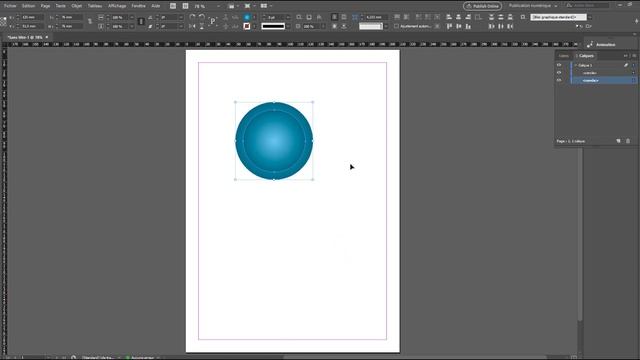Image resolution: width=640 pixels, height=360 pixels.
Task: Open the Stock icon in the application bar
Action: 185,6
